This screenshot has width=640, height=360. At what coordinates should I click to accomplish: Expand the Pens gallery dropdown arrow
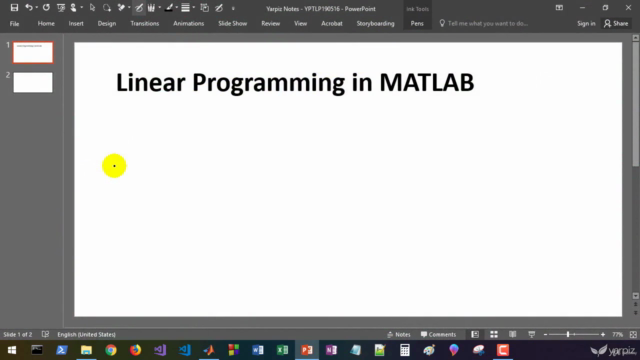point(160,8)
